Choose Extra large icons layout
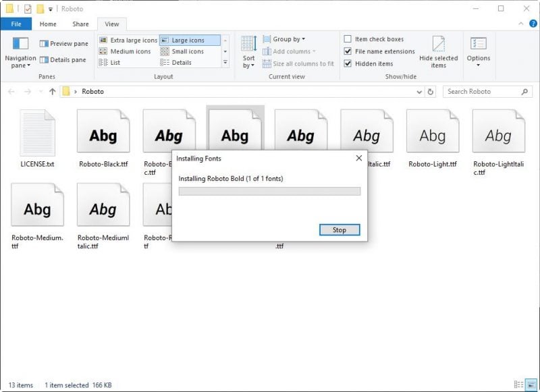Screen dimensions: 540x392 click(x=128, y=40)
